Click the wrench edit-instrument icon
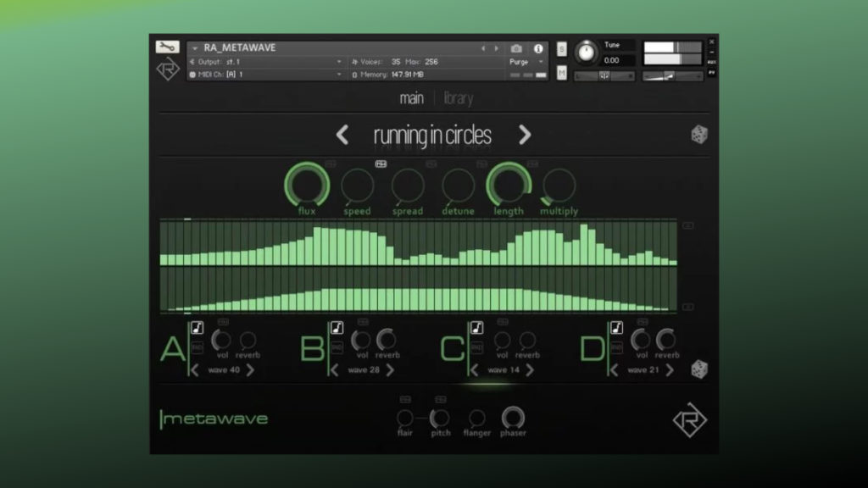Screen dimensions: 868x488 coord(167,47)
